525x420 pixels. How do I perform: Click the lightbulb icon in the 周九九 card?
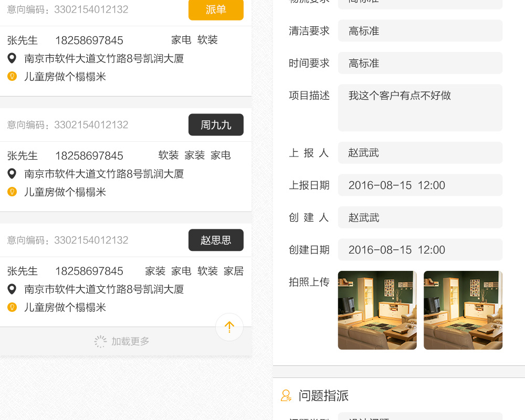click(x=12, y=192)
